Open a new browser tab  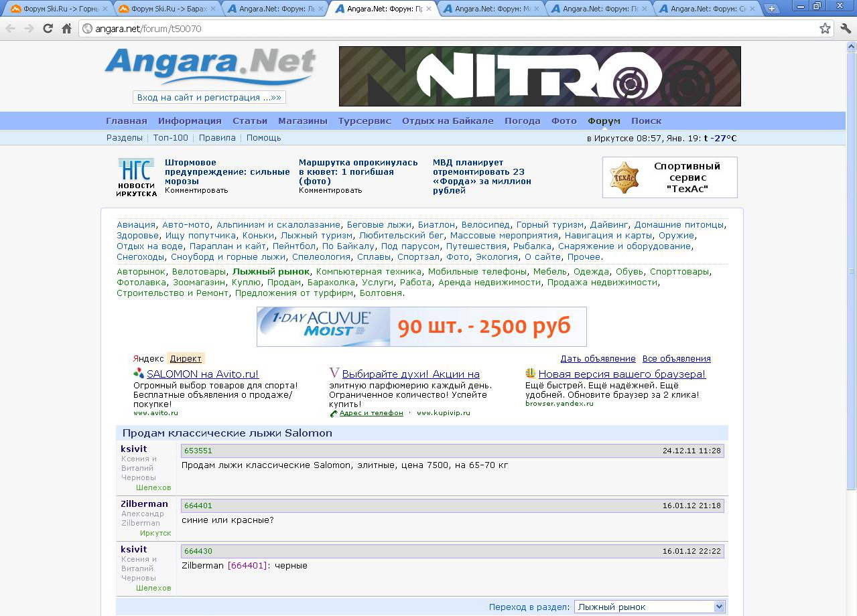[x=772, y=9]
